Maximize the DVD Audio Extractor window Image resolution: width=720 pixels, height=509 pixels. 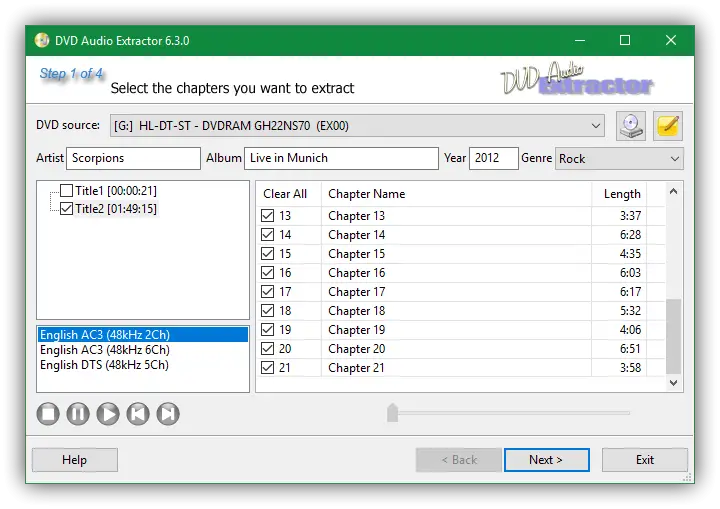point(625,40)
